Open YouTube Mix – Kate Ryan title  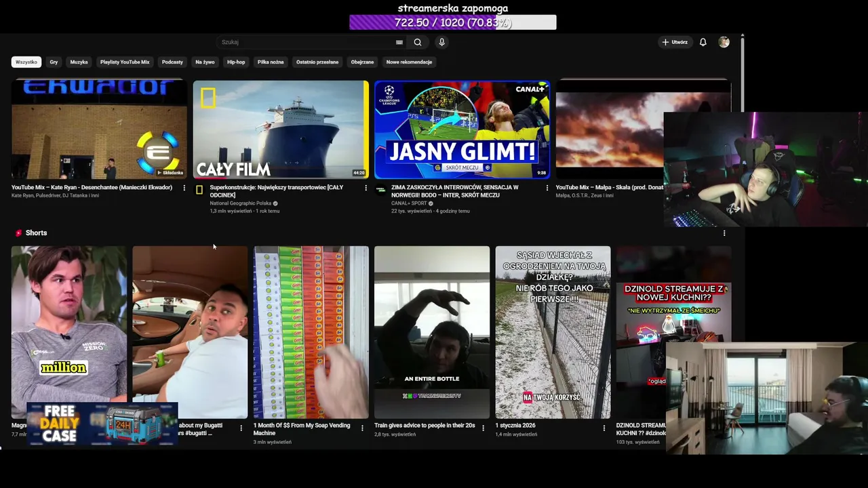92,187
